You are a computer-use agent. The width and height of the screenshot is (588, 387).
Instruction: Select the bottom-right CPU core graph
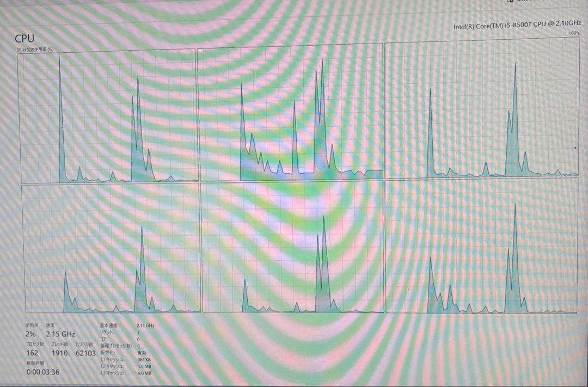pos(481,246)
